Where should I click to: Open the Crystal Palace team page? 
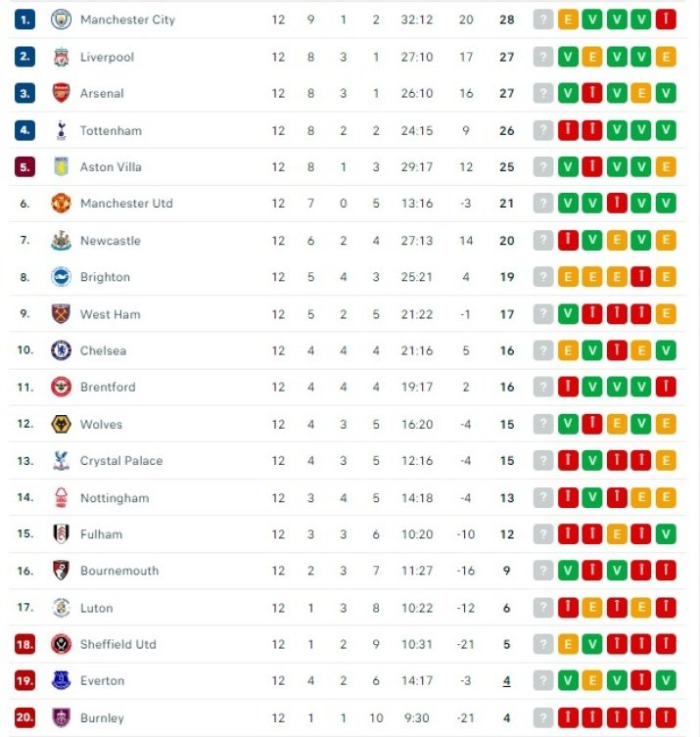(121, 461)
